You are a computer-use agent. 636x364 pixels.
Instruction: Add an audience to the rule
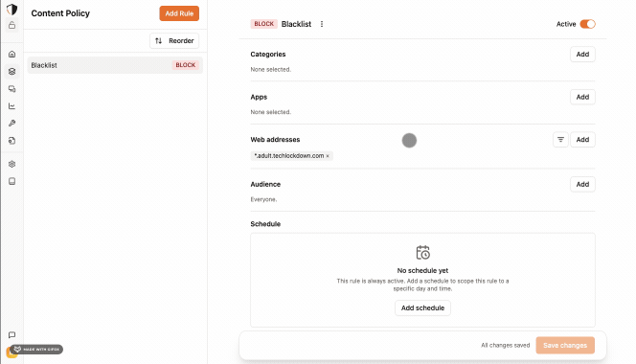point(582,184)
